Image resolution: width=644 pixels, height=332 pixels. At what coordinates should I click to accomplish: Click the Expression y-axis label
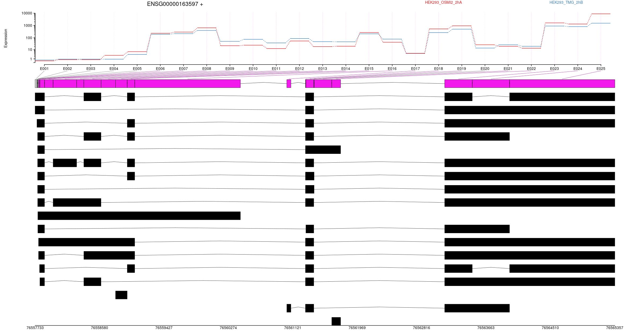coord(6,38)
